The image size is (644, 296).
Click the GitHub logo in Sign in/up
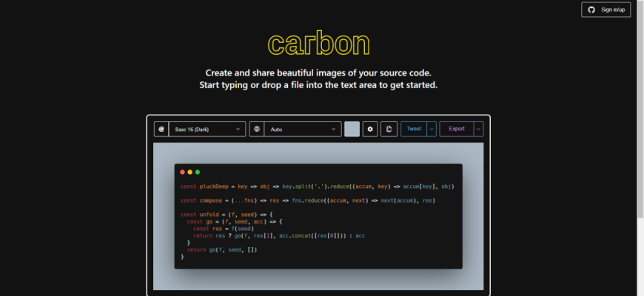591,10
